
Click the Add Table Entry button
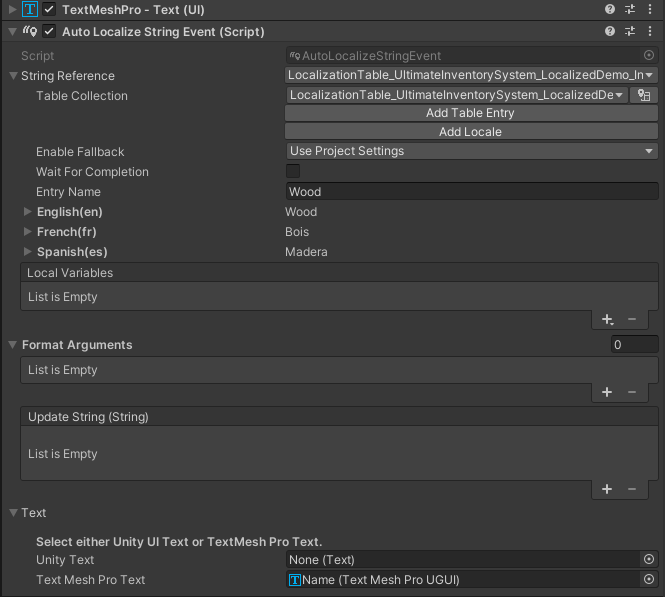point(471,113)
